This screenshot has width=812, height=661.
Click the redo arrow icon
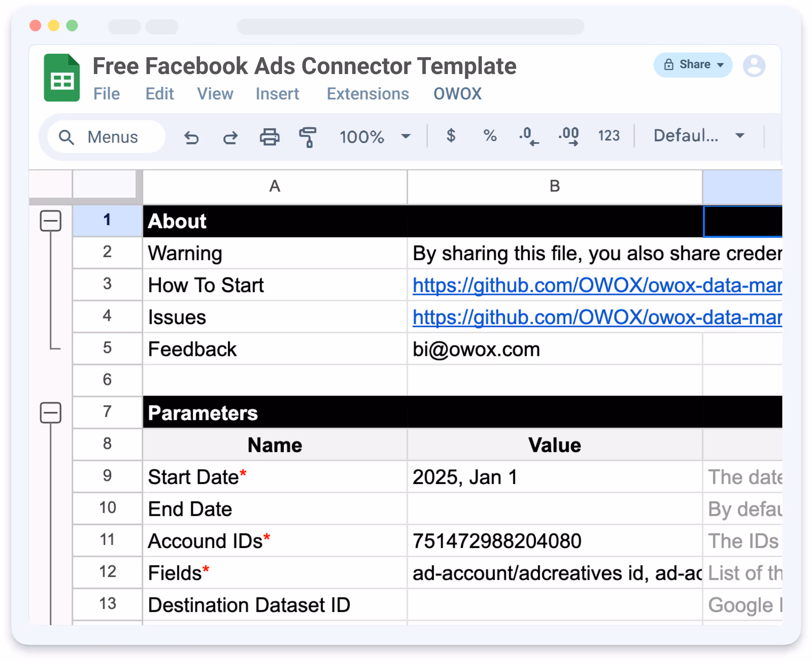[230, 137]
